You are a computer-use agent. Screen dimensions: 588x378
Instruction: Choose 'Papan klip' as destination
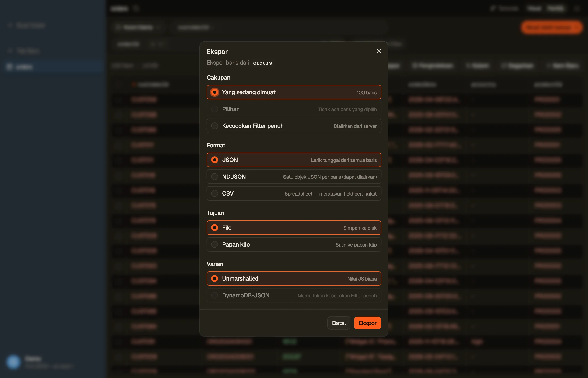pos(294,244)
